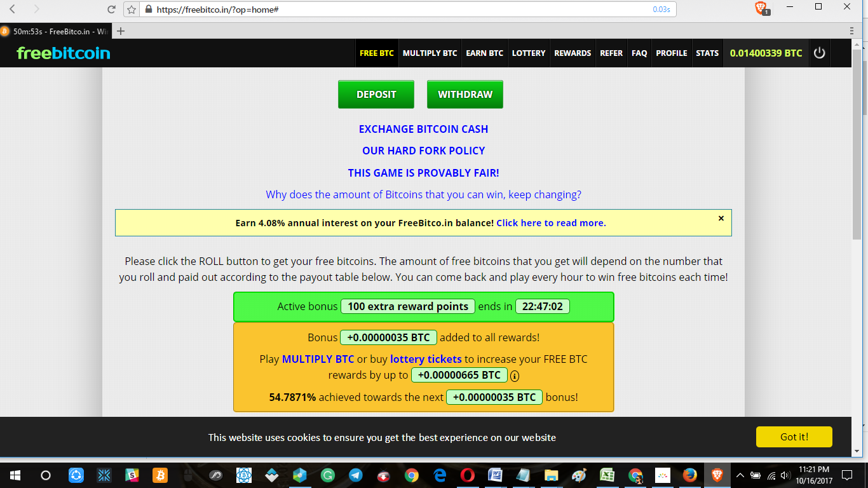
Task: Accept cookies with the Got it! button
Action: pos(794,437)
